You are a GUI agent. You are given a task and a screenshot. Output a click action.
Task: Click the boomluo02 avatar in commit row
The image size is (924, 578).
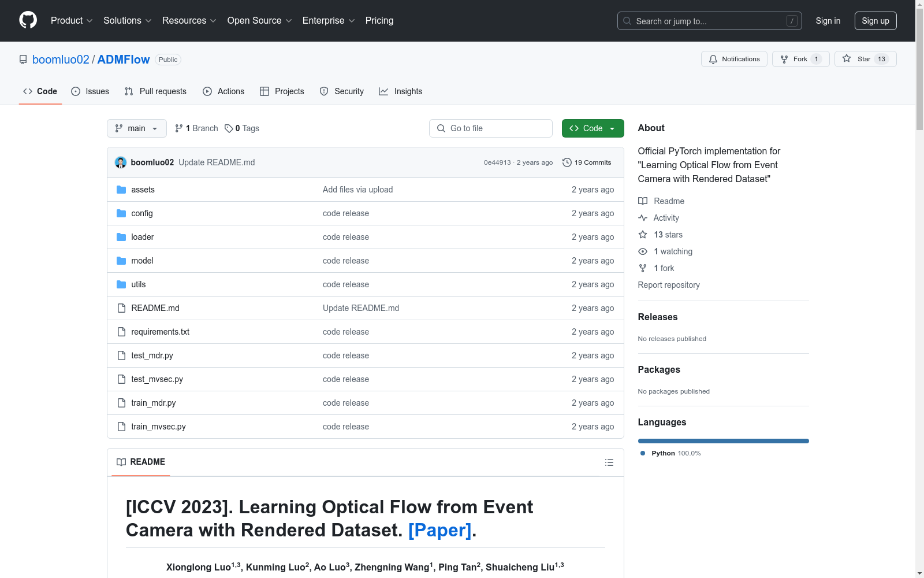(121, 162)
